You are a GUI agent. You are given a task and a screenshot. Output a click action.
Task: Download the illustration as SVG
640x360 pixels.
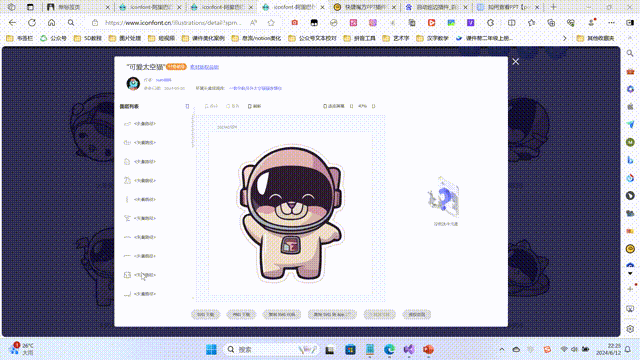click(x=206, y=315)
